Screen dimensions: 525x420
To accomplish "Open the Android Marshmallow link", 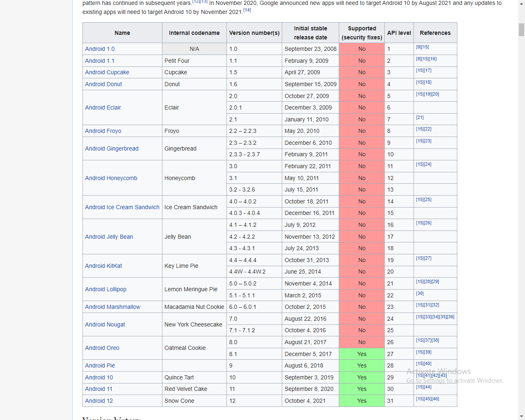I will point(112,307).
